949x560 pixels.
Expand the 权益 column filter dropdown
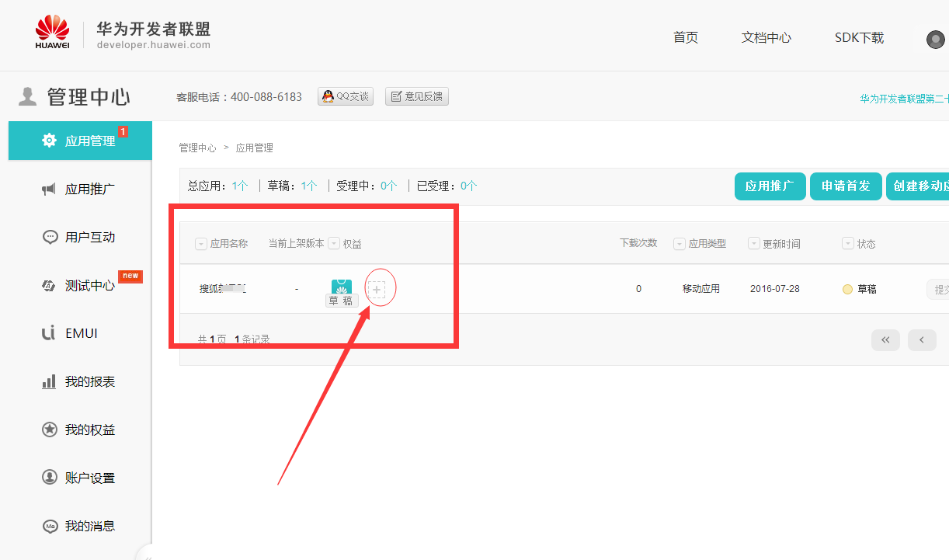point(334,244)
